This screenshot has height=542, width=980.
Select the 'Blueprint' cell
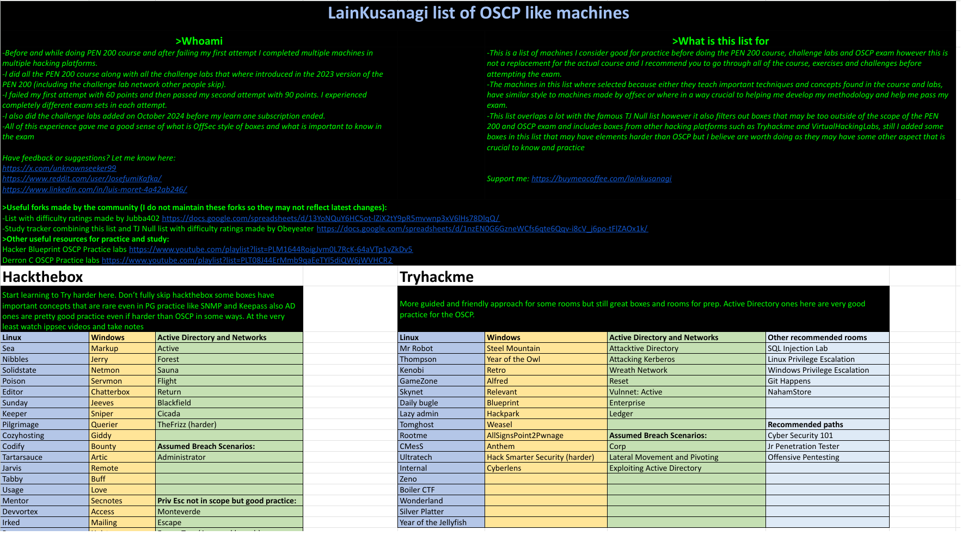pos(546,403)
